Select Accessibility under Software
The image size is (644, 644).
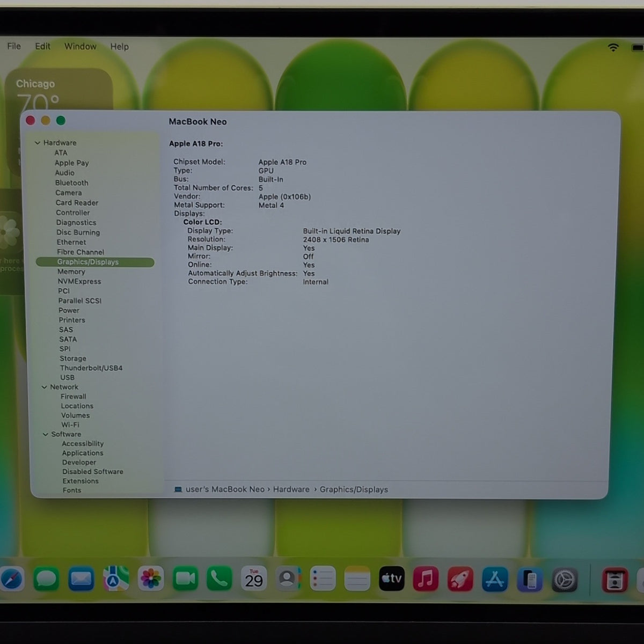tap(83, 444)
